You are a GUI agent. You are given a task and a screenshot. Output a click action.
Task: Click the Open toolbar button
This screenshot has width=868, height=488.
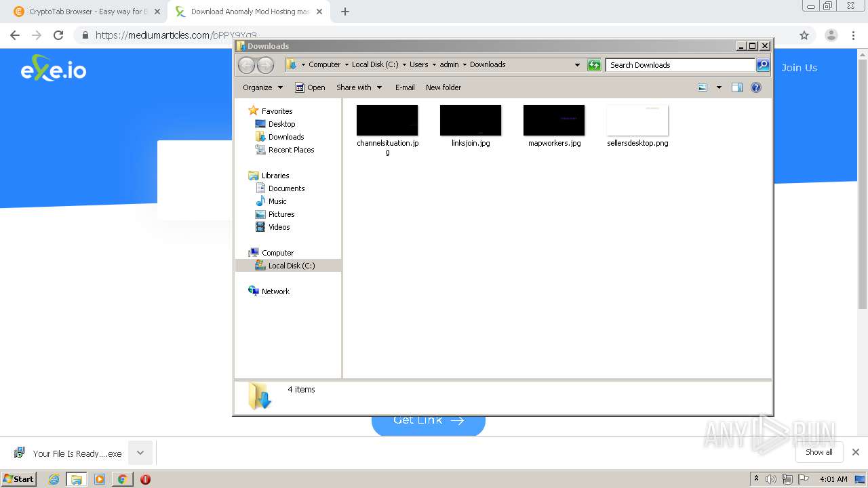point(310,87)
